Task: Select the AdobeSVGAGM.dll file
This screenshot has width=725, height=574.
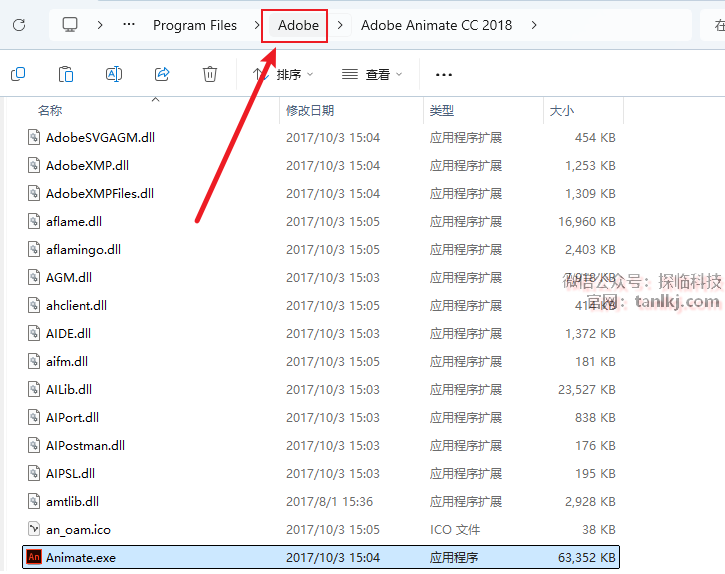Action: (100, 137)
